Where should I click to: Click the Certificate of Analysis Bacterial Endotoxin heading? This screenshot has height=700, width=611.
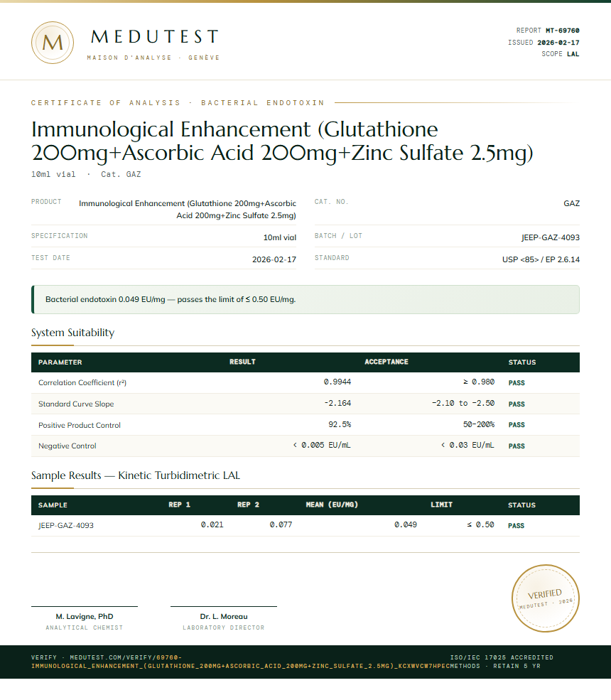click(x=178, y=102)
